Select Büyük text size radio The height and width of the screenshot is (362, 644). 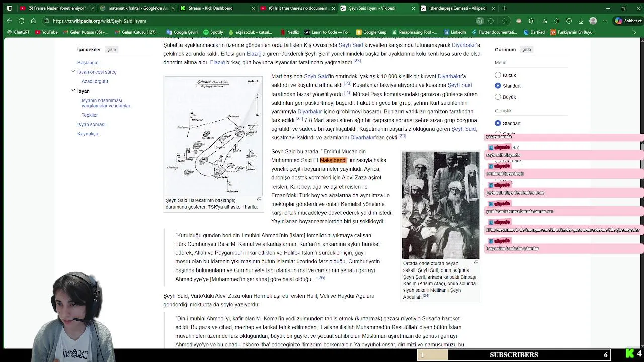pos(498,97)
